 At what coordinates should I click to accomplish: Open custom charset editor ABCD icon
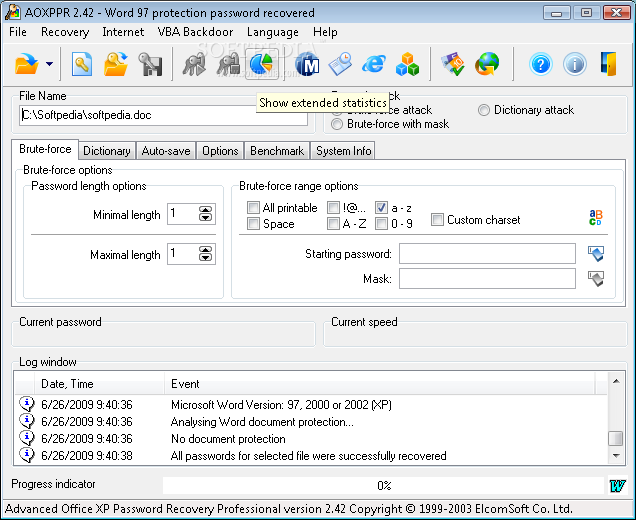tap(595, 217)
